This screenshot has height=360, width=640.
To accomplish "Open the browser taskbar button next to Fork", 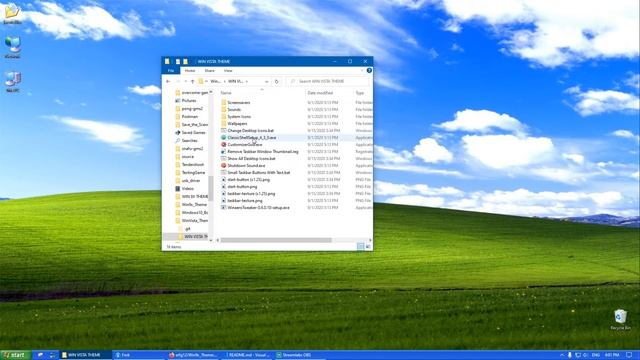I will 193,355.
